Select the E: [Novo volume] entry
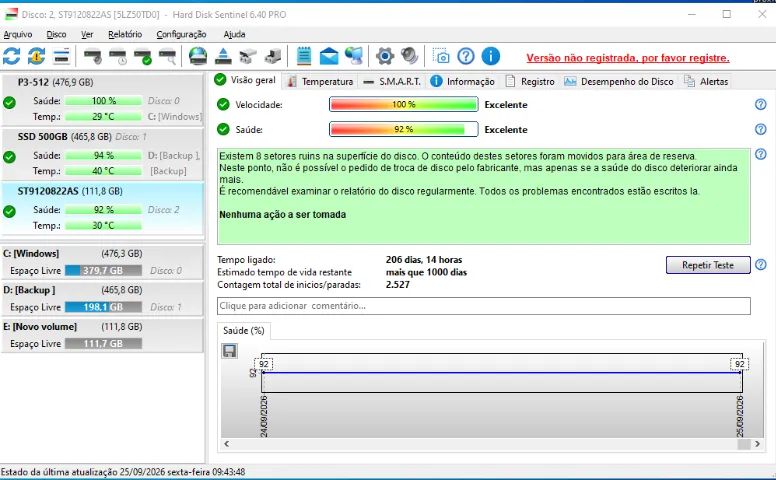 click(x=102, y=335)
